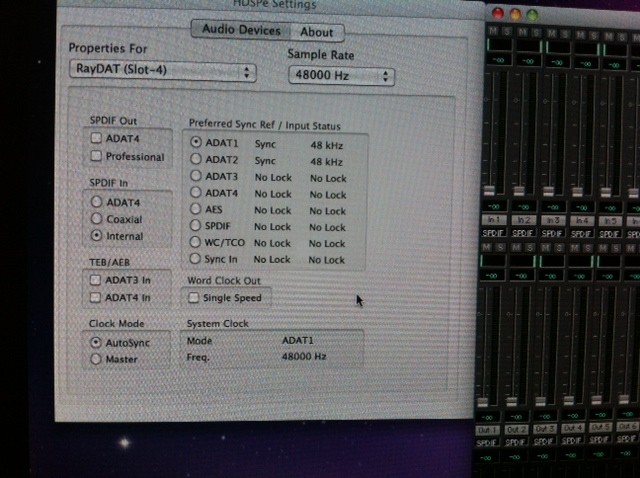Solo mixer channel In 2
640x478 pixels.
coord(536,33)
